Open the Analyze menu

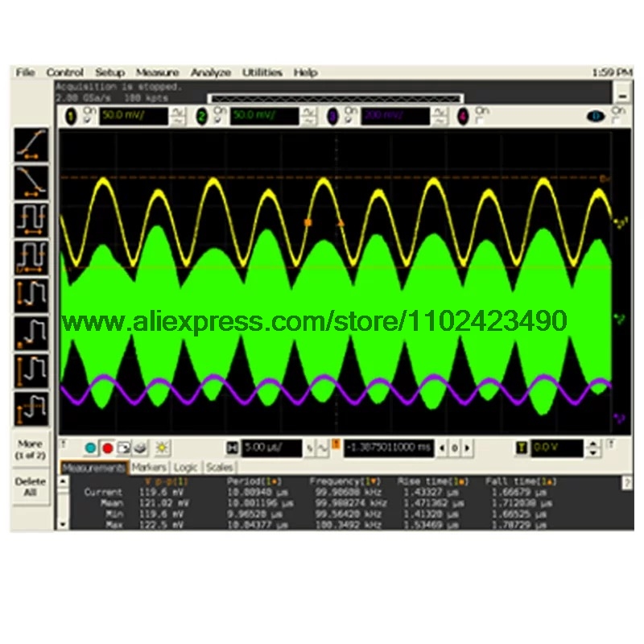pyautogui.click(x=211, y=72)
